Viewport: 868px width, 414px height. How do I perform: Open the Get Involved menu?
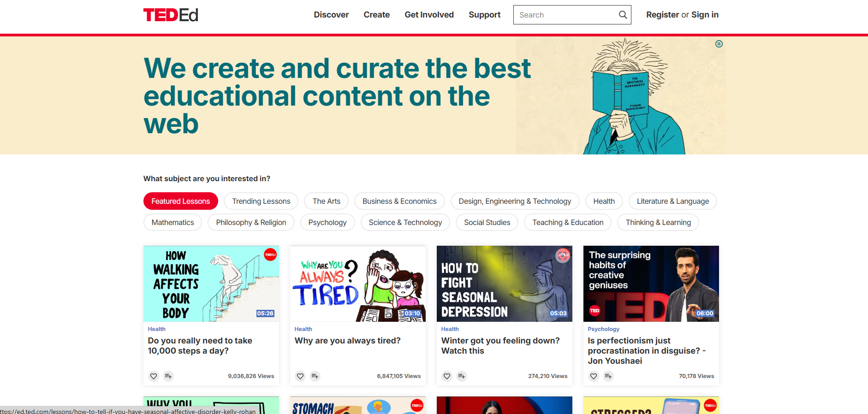pos(429,15)
